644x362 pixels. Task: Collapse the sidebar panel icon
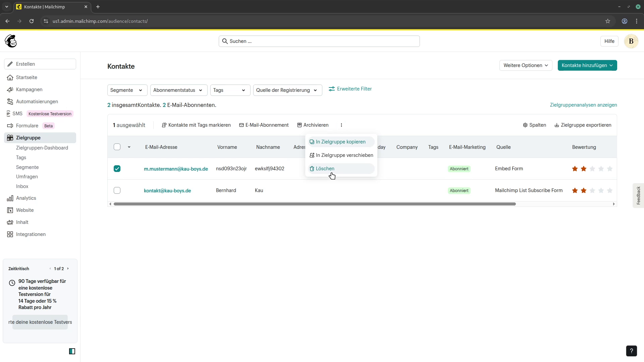72,351
